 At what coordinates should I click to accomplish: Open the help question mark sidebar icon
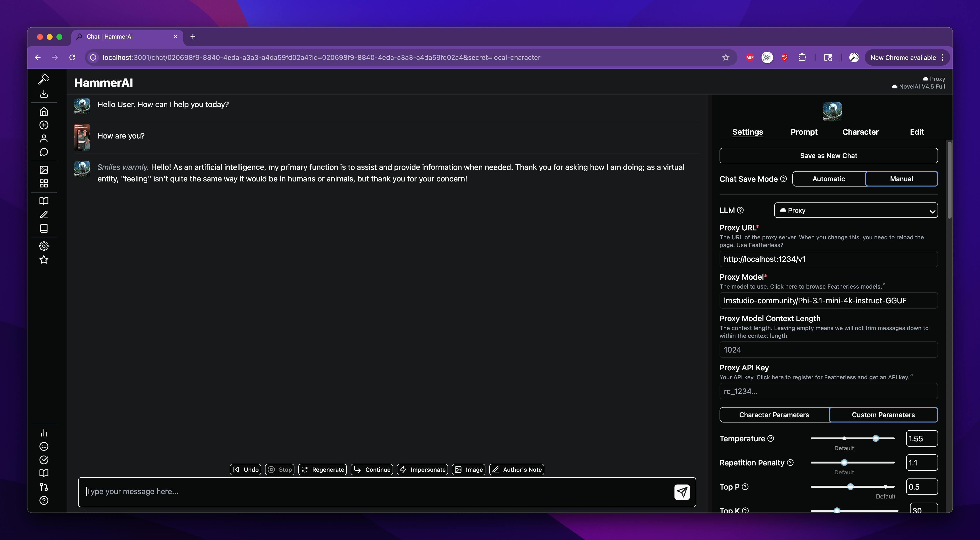coord(44,500)
